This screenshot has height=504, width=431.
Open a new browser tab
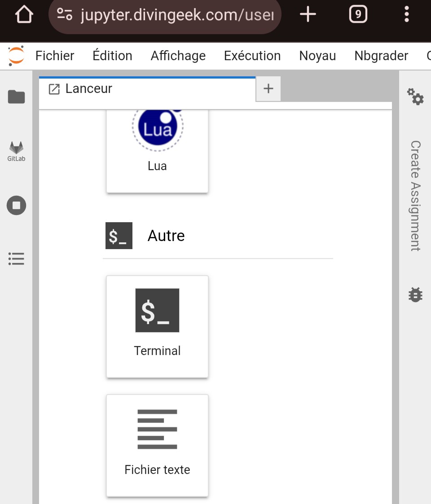pyautogui.click(x=308, y=15)
